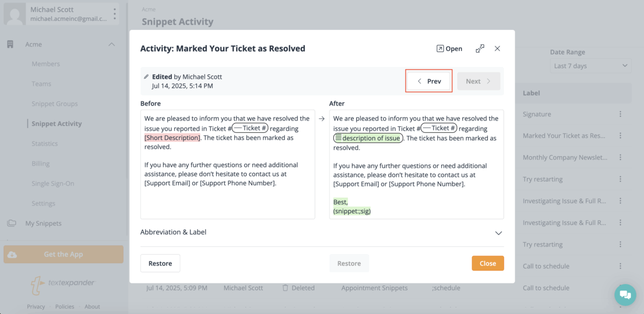Open the Billing page

pyautogui.click(x=40, y=163)
